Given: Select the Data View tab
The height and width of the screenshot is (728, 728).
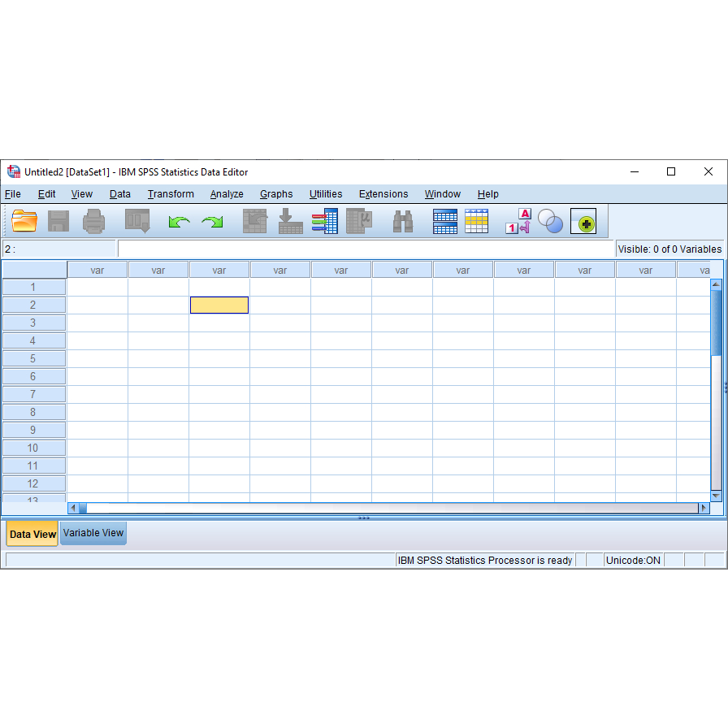Looking at the screenshot, I should tap(32, 534).
